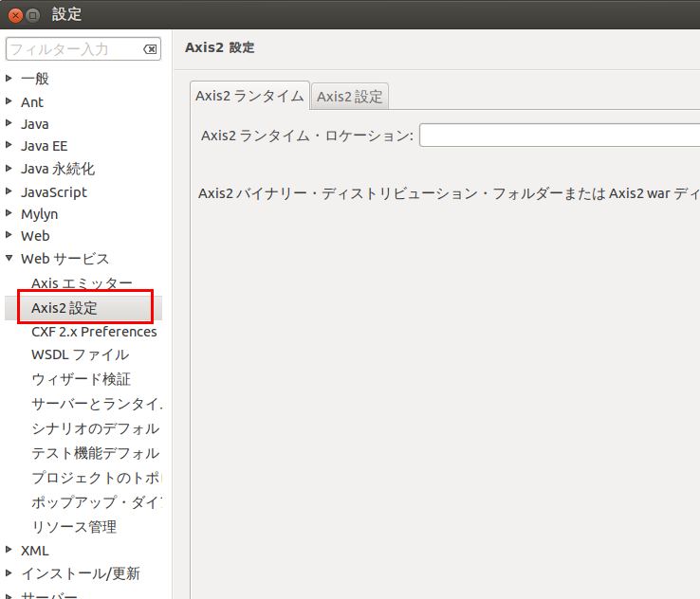The height and width of the screenshot is (599, 700).
Task: Select the Java category label
Action: (x=35, y=124)
